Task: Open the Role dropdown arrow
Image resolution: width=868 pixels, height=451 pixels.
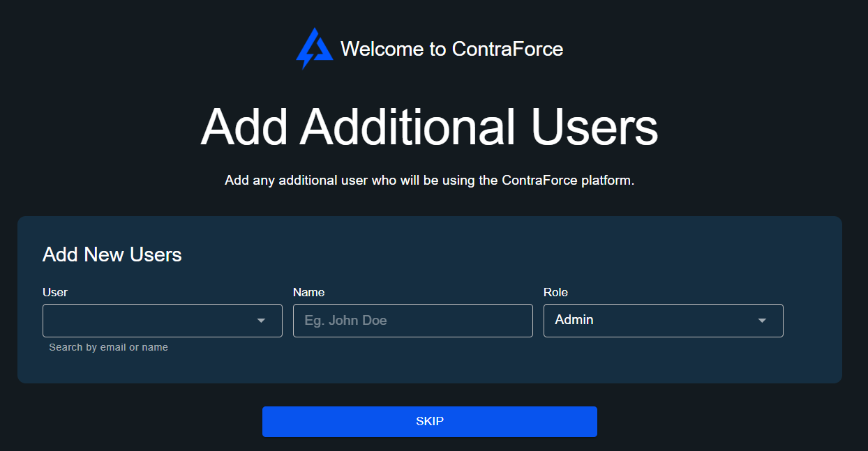Action: coord(762,321)
